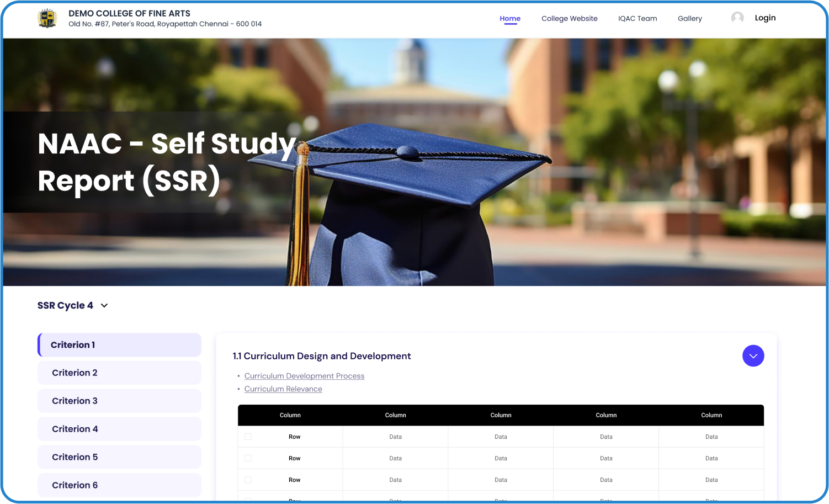Image resolution: width=829 pixels, height=504 pixels.
Task: Open the SSR Cycle 4 dropdown
Action: point(72,305)
